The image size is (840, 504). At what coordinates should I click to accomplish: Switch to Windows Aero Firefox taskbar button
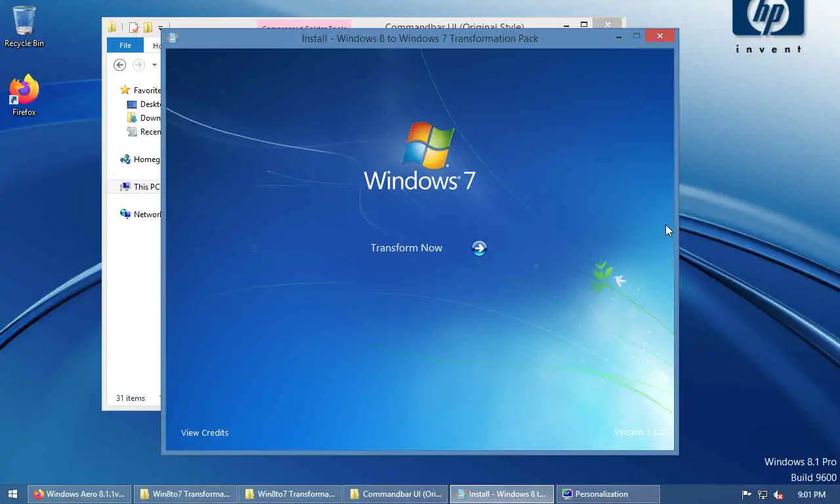[79, 494]
